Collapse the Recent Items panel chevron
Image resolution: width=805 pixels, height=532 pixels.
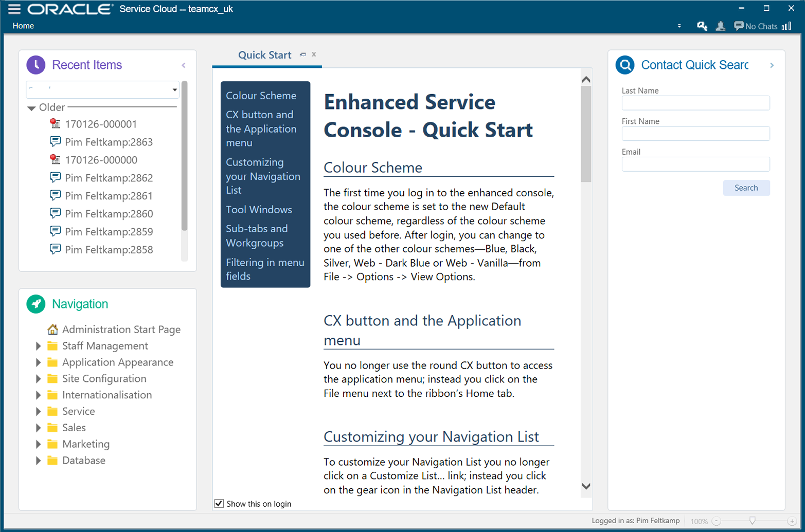point(184,65)
